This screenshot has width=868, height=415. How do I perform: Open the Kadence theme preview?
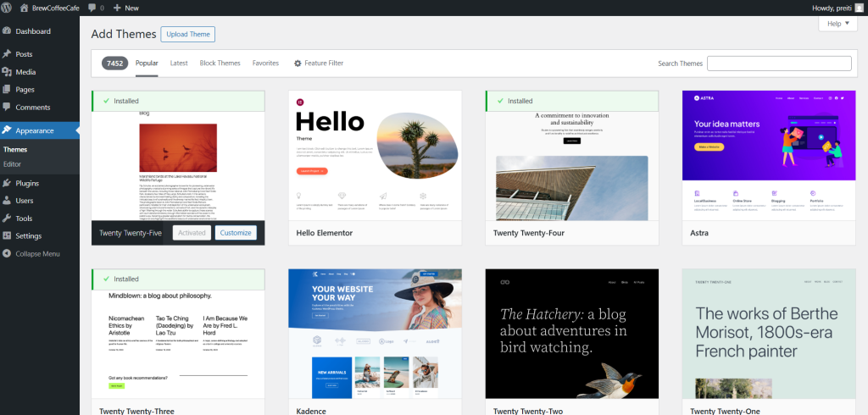click(x=375, y=334)
